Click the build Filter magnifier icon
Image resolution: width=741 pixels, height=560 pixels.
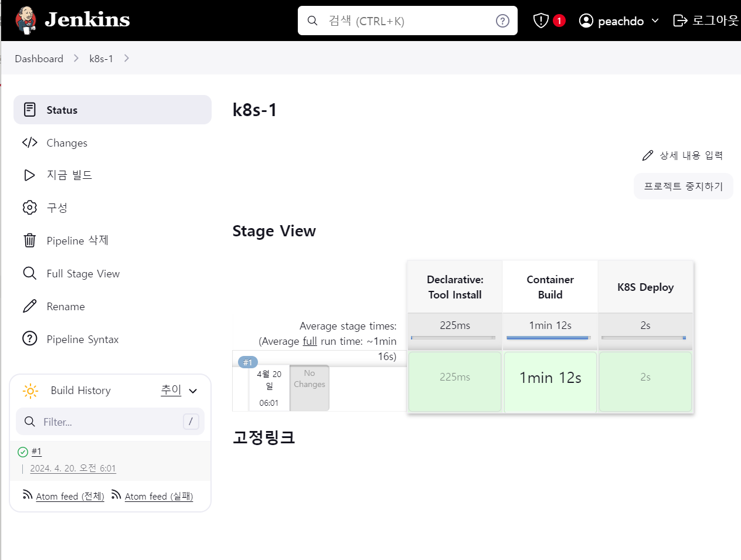tap(30, 422)
